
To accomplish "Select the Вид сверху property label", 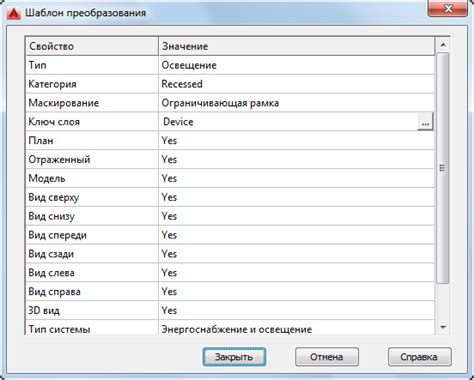I will coord(92,197).
